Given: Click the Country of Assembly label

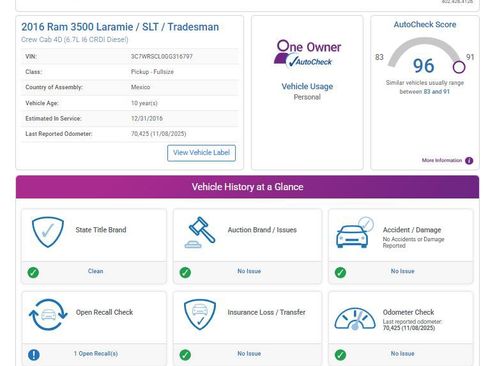Looking at the screenshot, I should [54, 87].
